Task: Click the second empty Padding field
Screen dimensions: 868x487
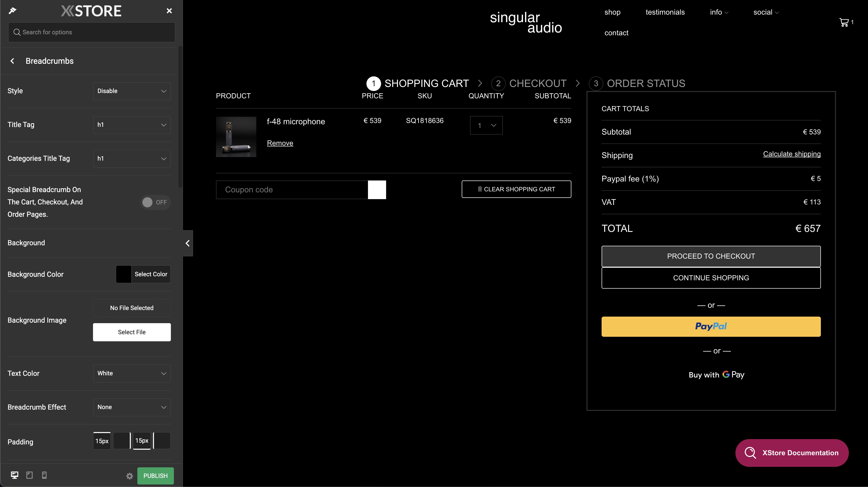Action: coord(122,440)
